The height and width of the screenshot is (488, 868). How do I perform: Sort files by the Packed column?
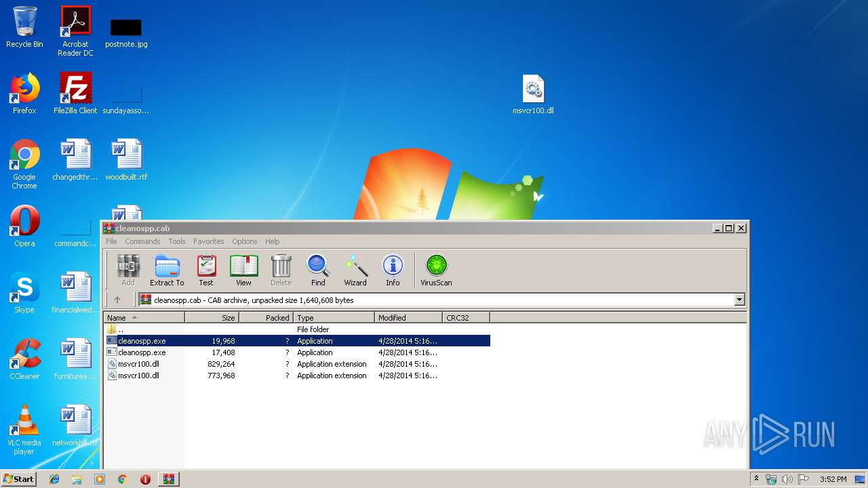tap(266, 317)
